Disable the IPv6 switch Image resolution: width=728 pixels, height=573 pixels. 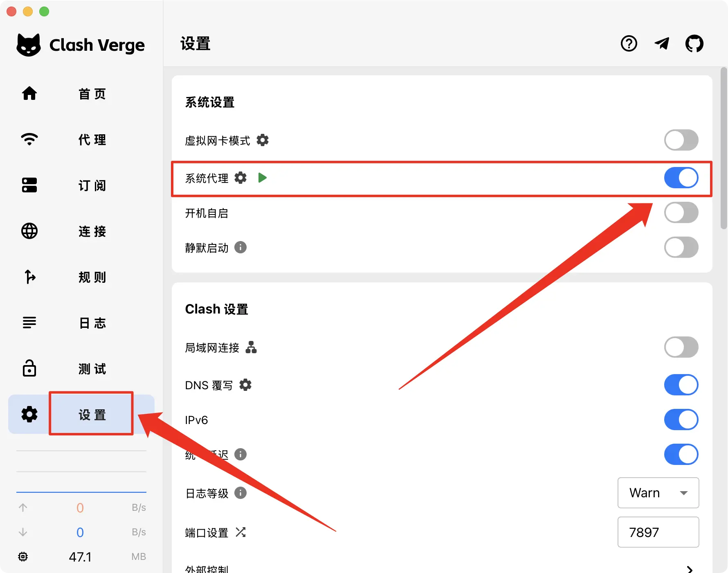pos(681,420)
